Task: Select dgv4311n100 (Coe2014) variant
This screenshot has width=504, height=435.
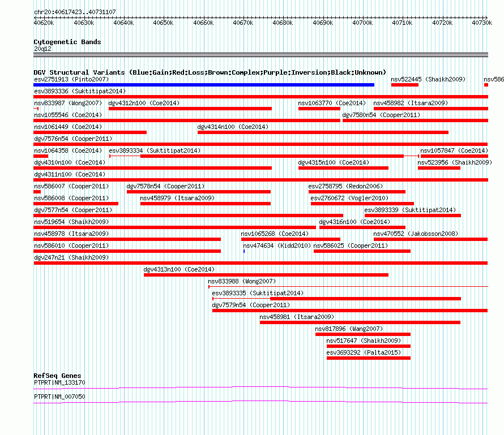Action: [x=70, y=174]
